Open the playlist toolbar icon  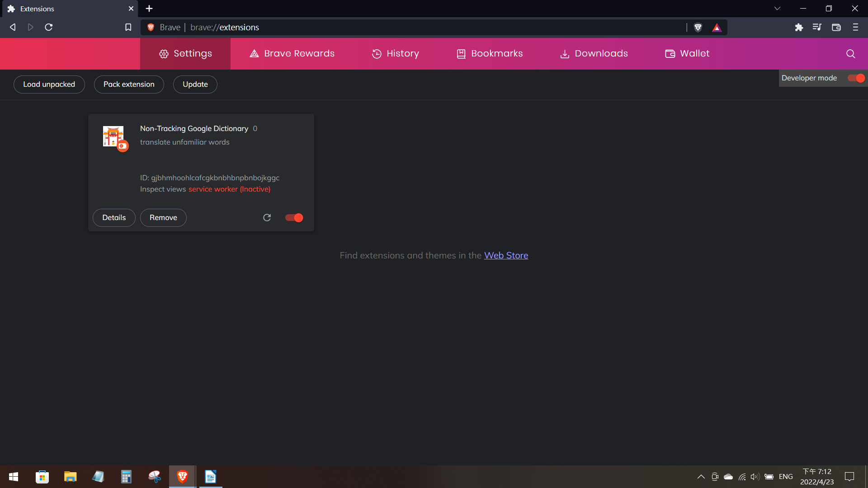coord(816,28)
